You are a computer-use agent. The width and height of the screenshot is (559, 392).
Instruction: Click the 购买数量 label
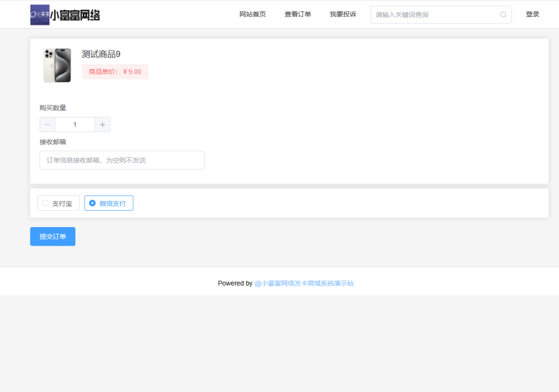[x=53, y=108]
